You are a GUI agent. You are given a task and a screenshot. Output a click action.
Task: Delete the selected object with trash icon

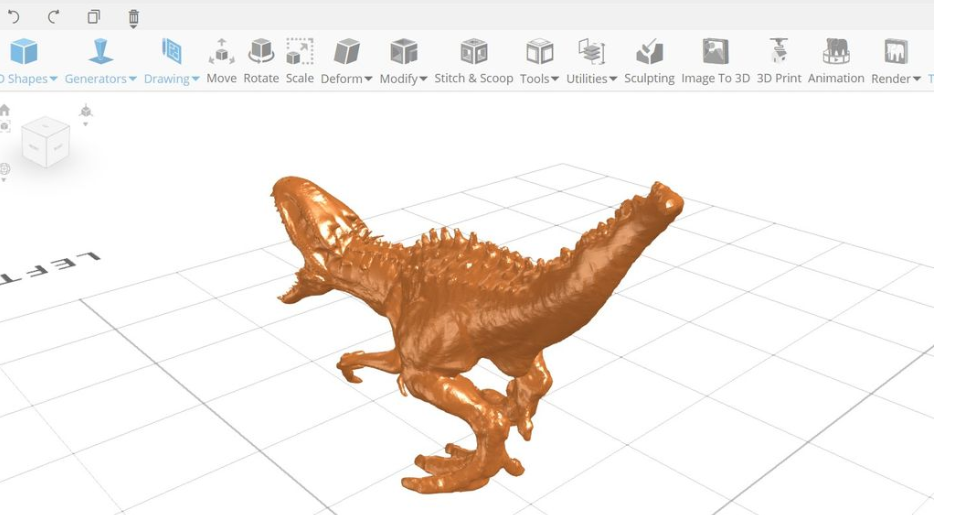coord(133,18)
